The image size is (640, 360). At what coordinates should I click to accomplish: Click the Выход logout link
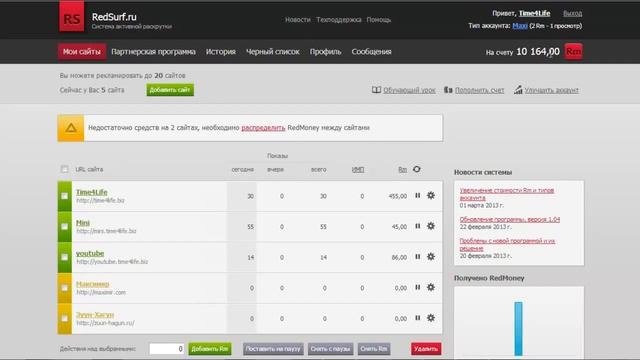[572, 13]
